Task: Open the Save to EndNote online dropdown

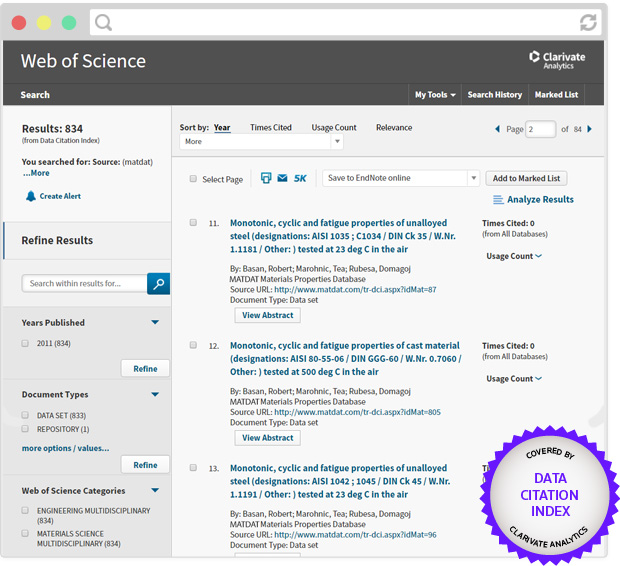Action: [401, 178]
